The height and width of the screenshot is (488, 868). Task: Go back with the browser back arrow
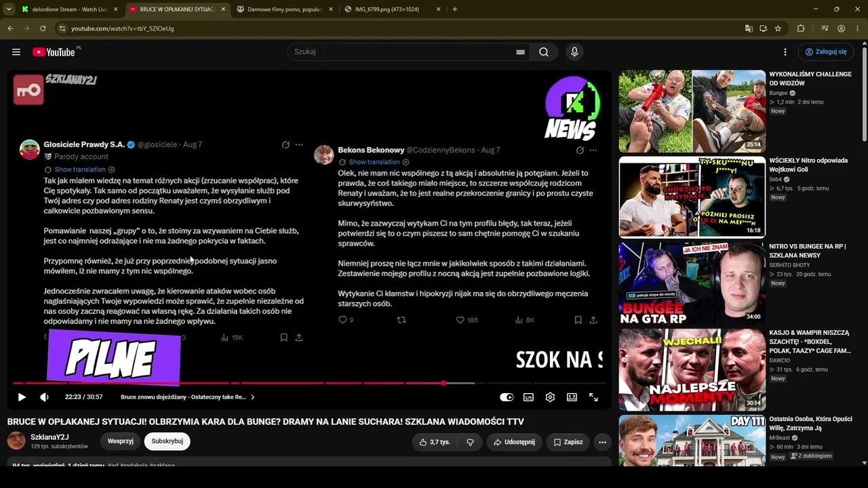[10, 28]
